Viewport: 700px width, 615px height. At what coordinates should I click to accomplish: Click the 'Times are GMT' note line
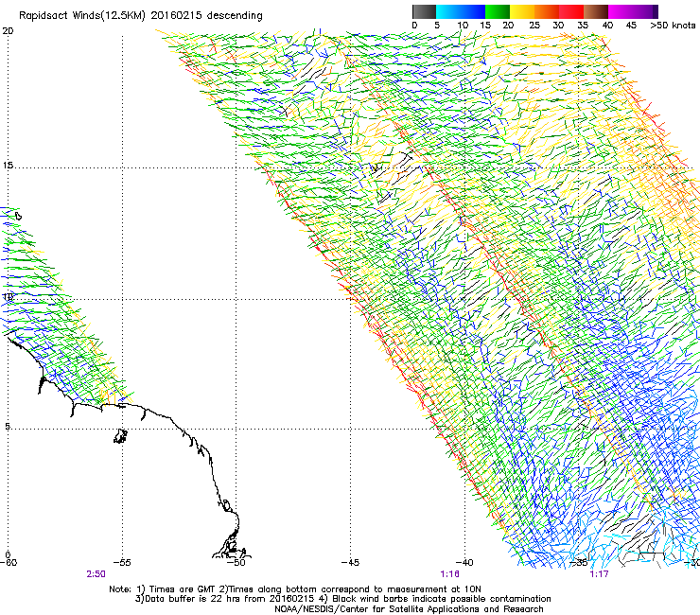pos(294,589)
